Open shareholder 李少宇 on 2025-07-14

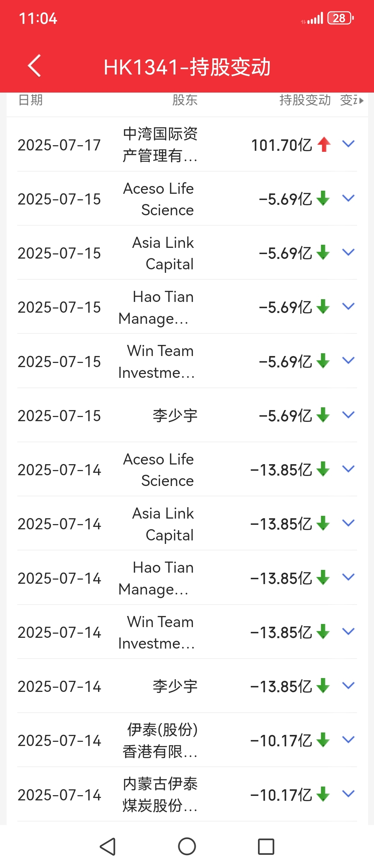point(175,686)
